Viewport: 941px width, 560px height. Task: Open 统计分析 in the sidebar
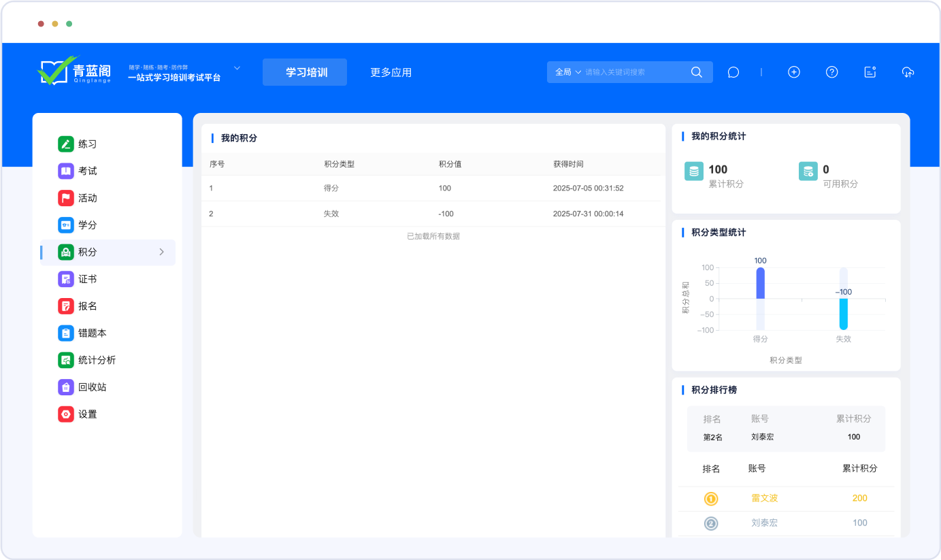(x=97, y=360)
